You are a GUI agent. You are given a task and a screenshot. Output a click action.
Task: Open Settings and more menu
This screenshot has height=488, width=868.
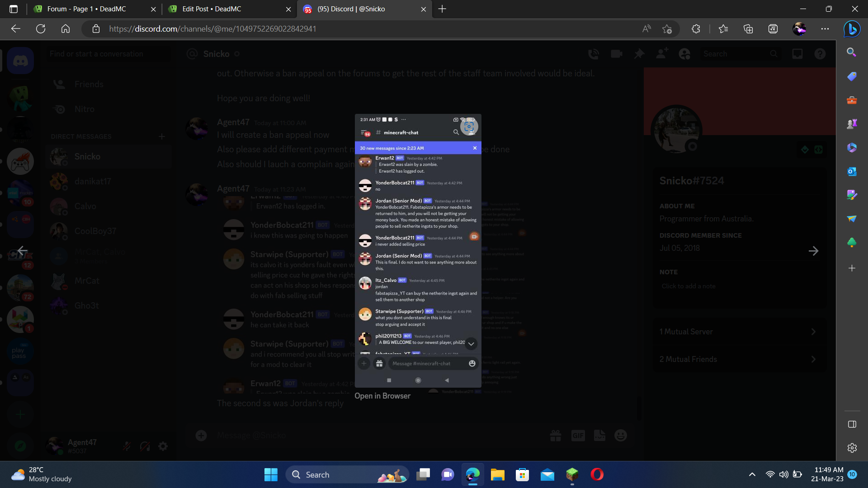[825, 29]
